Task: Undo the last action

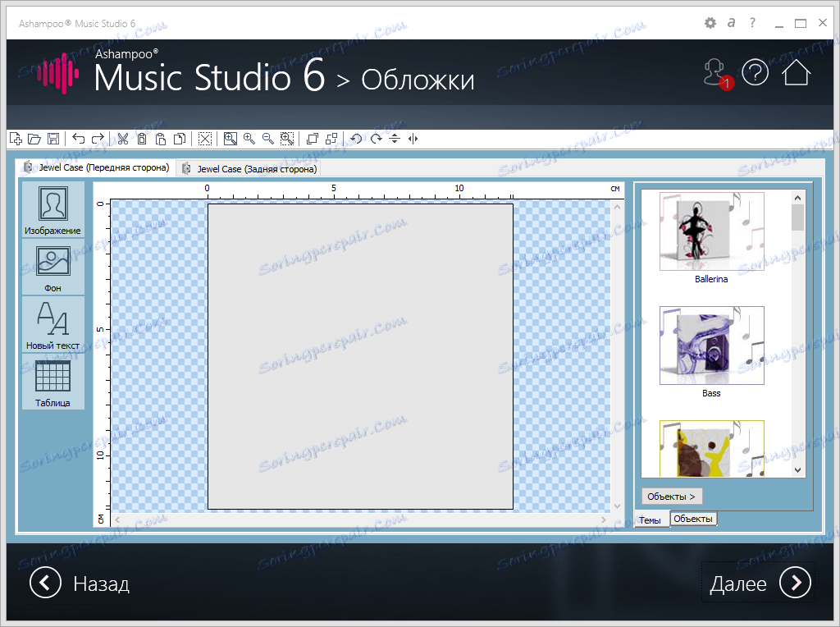Action: coord(78,139)
